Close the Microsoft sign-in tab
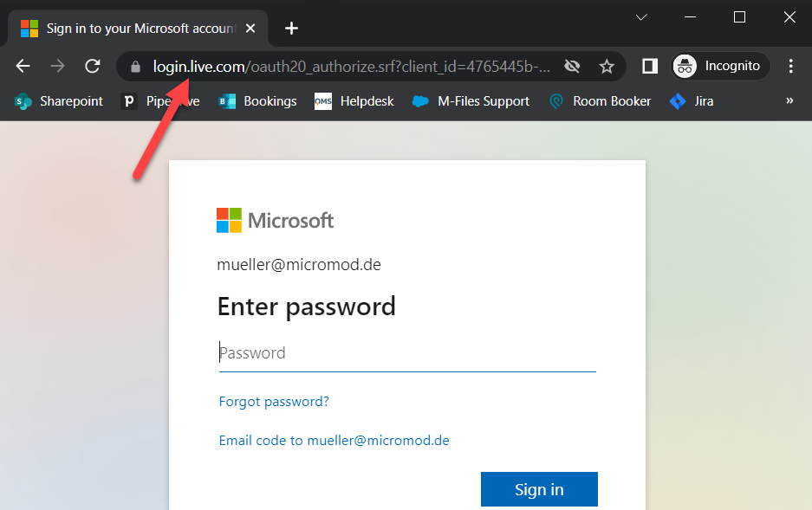 (250, 29)
